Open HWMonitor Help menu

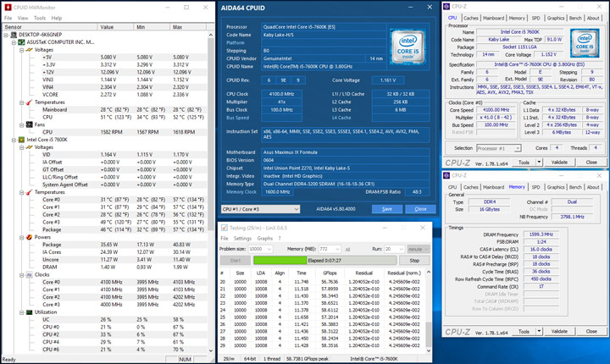point(57,18)
